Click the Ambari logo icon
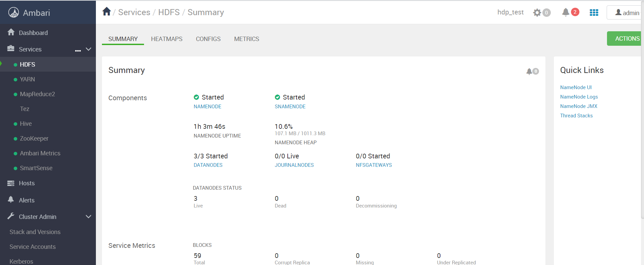Image resolution: width=644 pixels, height=265 pixels. [13, 12]
